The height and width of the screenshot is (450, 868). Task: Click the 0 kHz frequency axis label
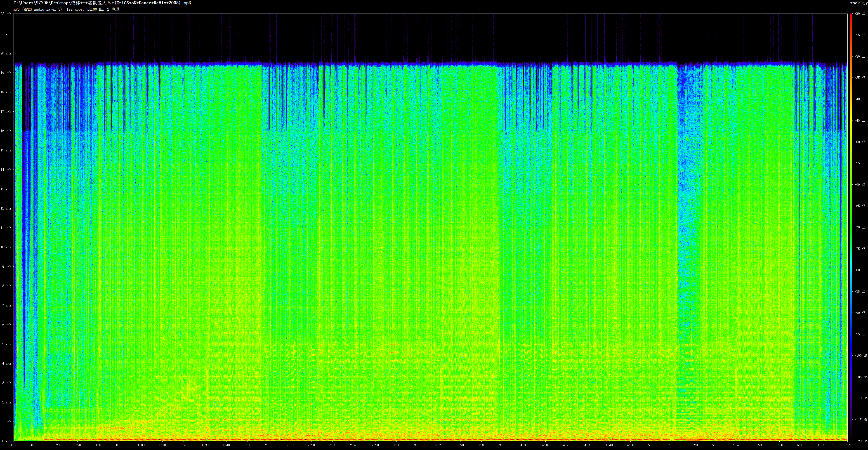click(x=7, y=441)
